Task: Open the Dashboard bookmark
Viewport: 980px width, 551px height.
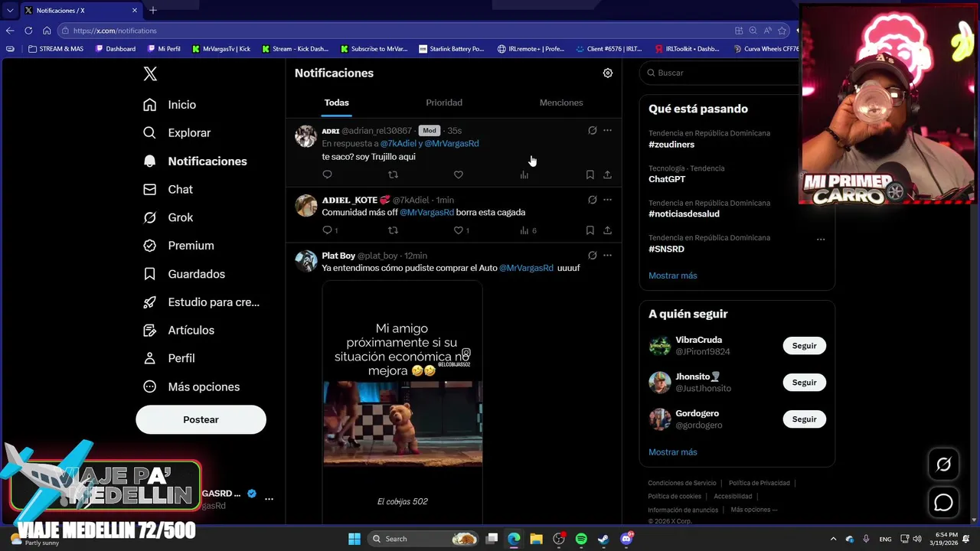Action: coord(115,49)
